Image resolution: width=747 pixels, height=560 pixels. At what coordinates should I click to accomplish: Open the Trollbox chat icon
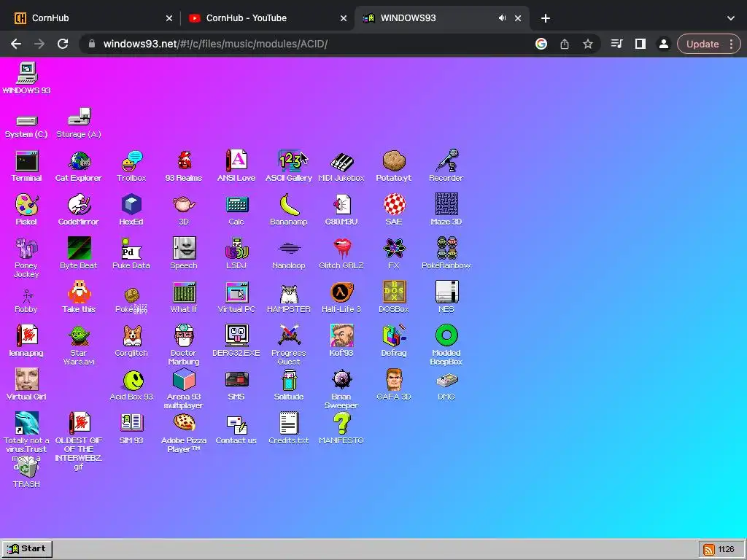[x=131, y=166]
